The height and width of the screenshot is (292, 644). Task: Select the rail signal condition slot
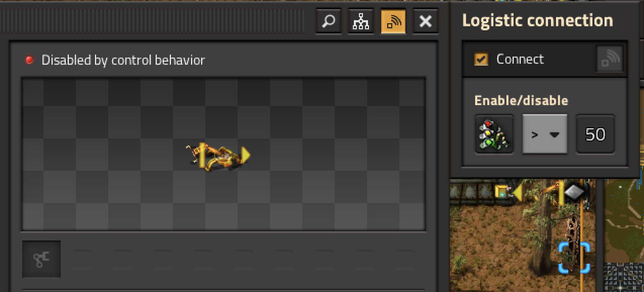494,134
